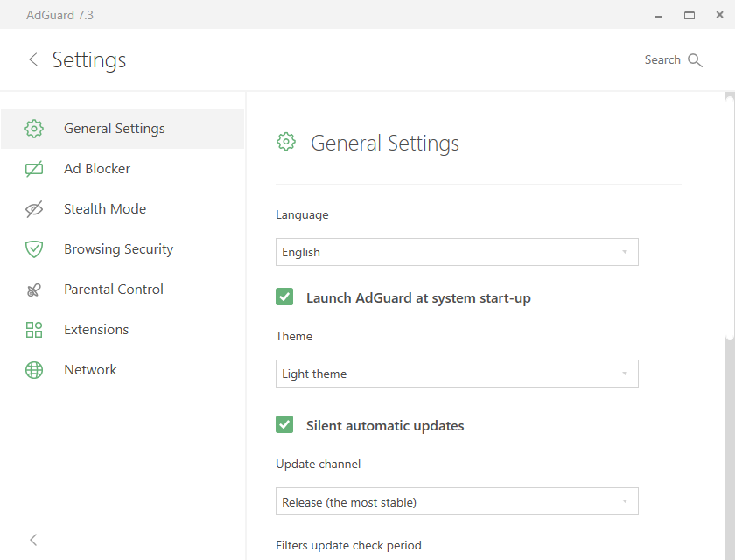The width and height of the screenshot is (735, 560).
Task: Collapse the sidebar with the bottom chevron
Action: coord(33,540)
